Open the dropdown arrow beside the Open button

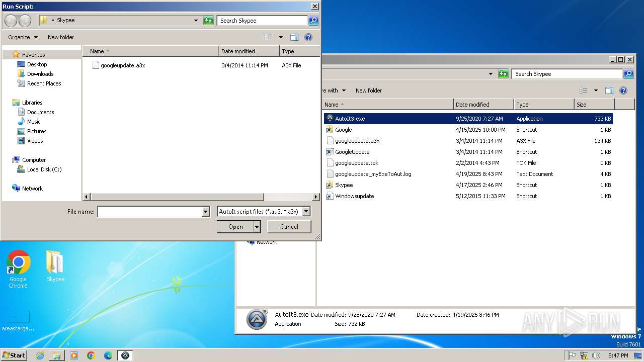(257, 227)
